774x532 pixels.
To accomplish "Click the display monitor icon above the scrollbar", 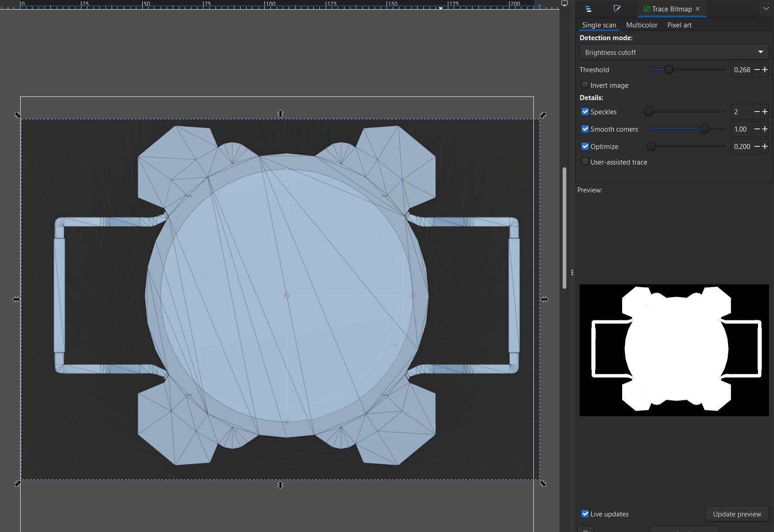I will coord(564,3).
